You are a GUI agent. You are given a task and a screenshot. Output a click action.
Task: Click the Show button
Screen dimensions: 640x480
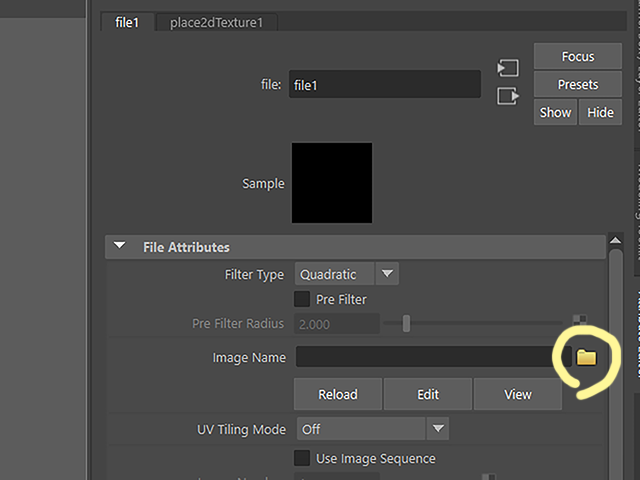[x=555, y=112]
